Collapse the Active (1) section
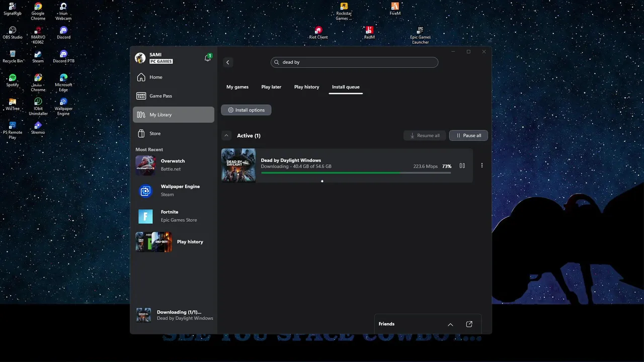644x362 pixels. [x=226, y=135]
